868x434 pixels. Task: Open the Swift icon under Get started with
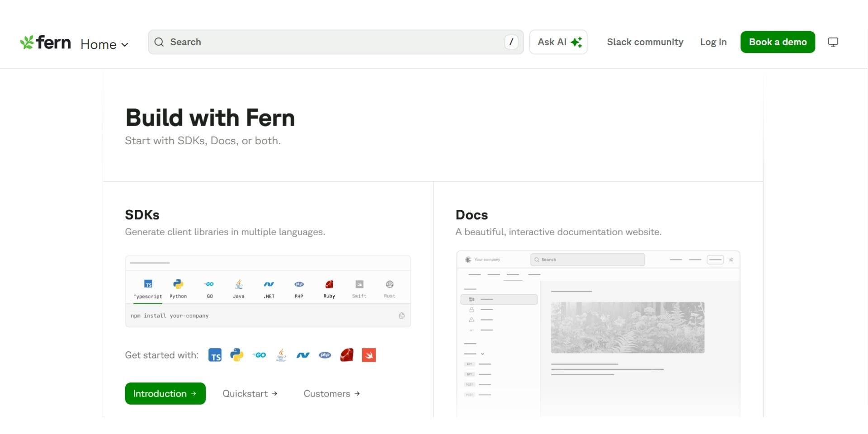tap(368, 355)
